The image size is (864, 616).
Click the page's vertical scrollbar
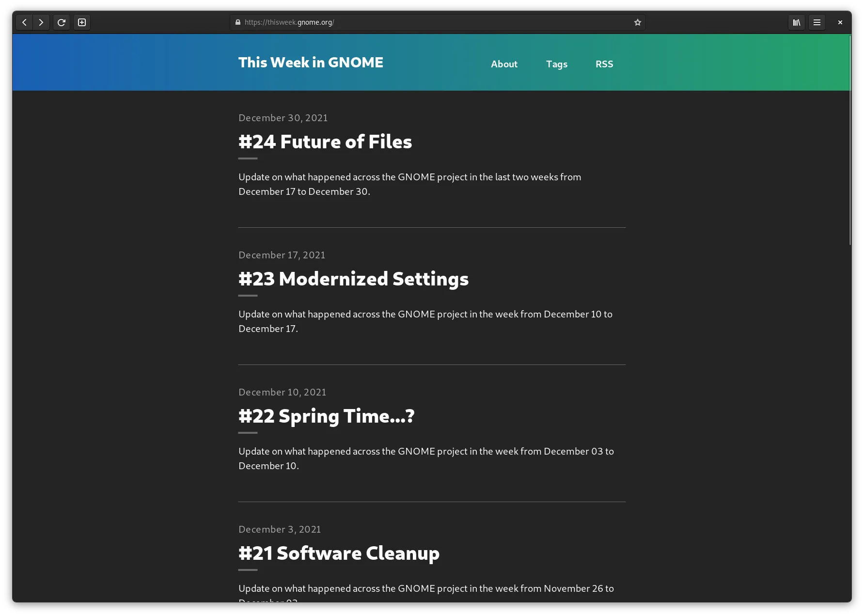coord(849,141)
